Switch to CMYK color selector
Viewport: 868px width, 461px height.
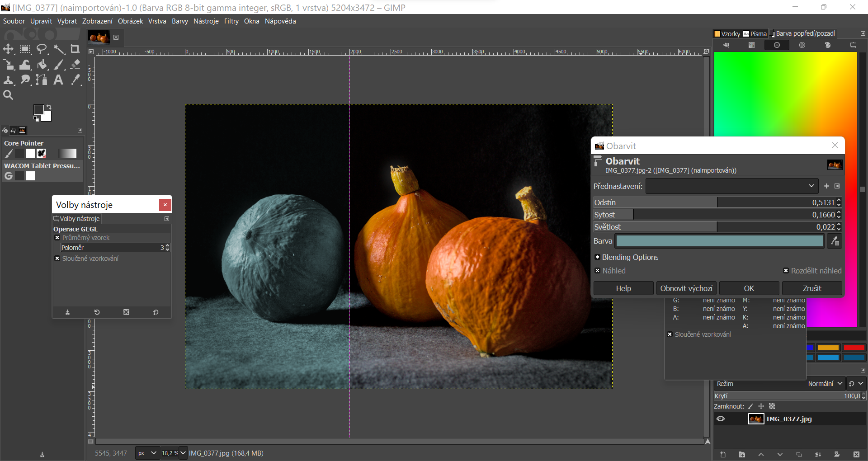751,45
